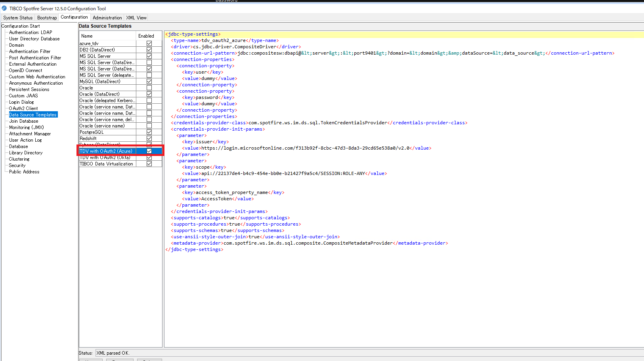Select Security in the tree

pos(17,165)
